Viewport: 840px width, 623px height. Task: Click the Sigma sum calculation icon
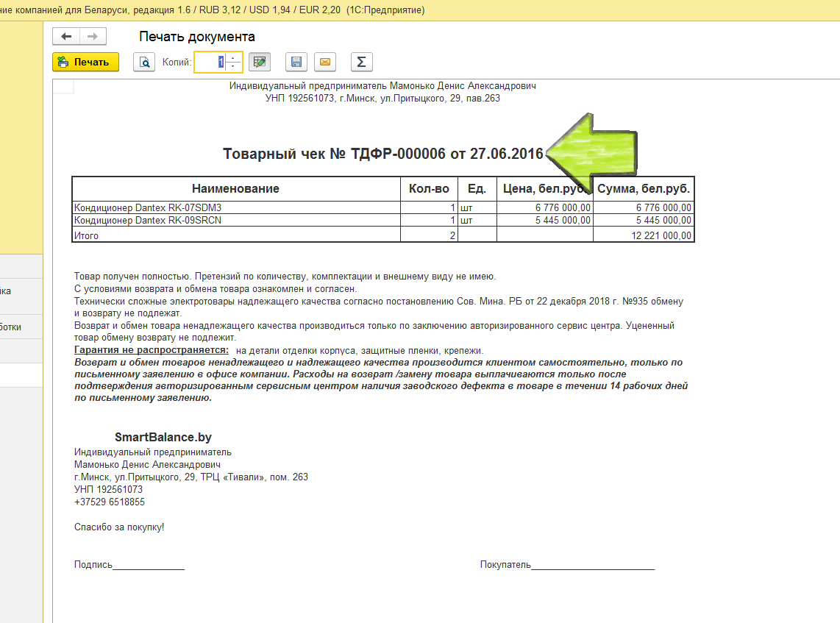362,62
